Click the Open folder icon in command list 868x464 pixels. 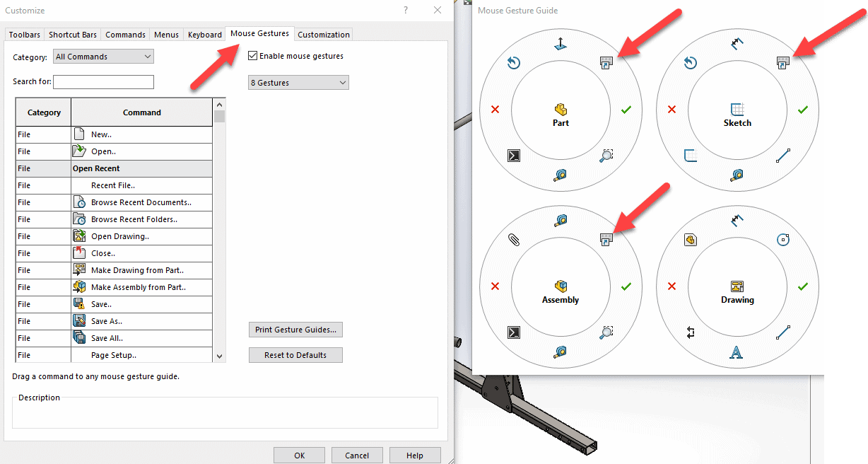pos(79,151)
